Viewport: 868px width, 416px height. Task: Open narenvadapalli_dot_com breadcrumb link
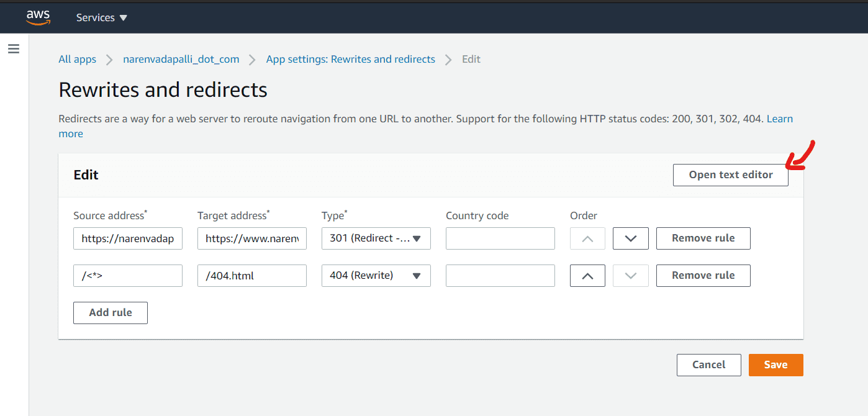[181, 60]
